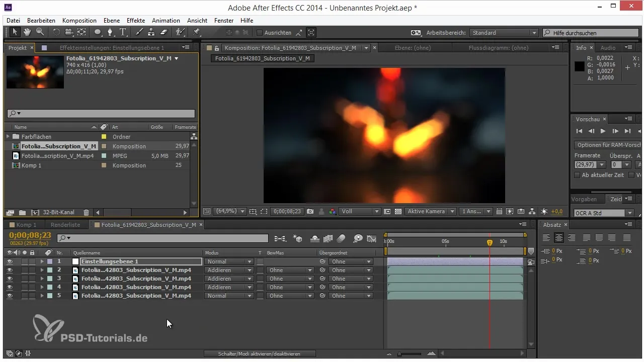Open the 1 Ans view layout dropdown

[475, 212]
